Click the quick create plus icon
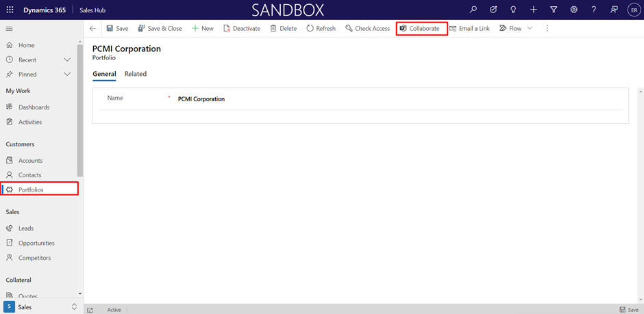Image resolution: width=644 pixels, height=314 pixels. [x=534, y=10]
